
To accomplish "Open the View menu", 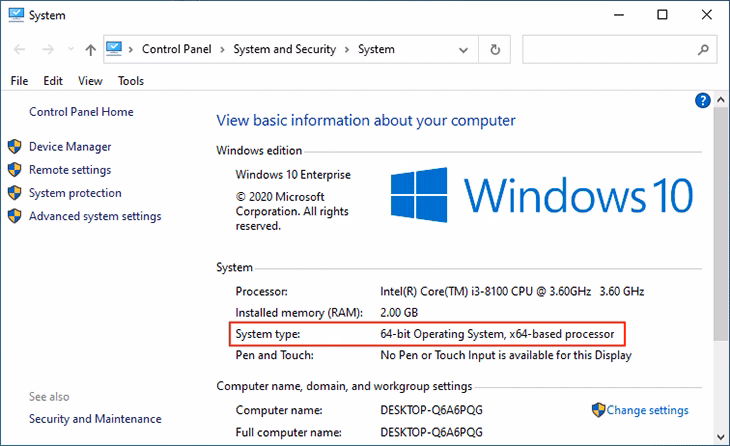I will 90,81.
